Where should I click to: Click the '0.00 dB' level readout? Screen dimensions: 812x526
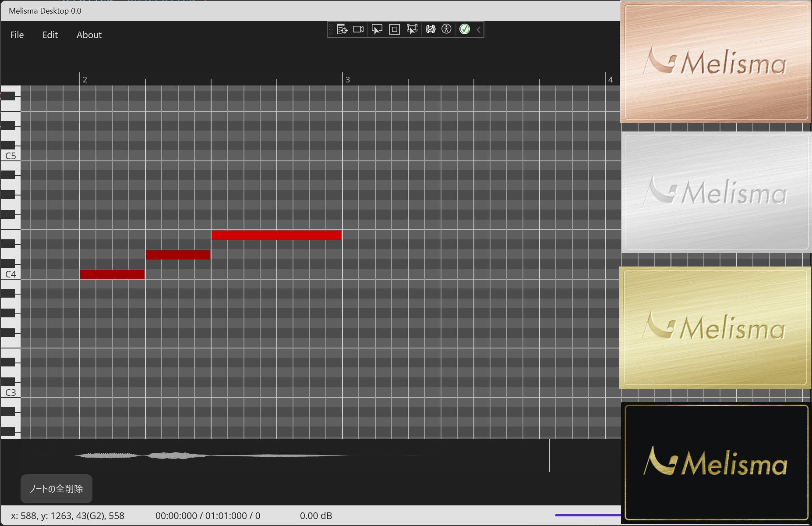pos(316,516)
